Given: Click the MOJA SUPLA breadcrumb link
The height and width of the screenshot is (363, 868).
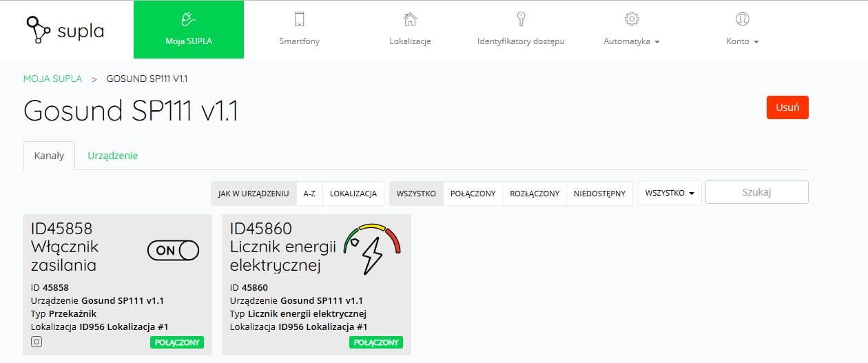Looking at the screenshot, I should (52, 79).
